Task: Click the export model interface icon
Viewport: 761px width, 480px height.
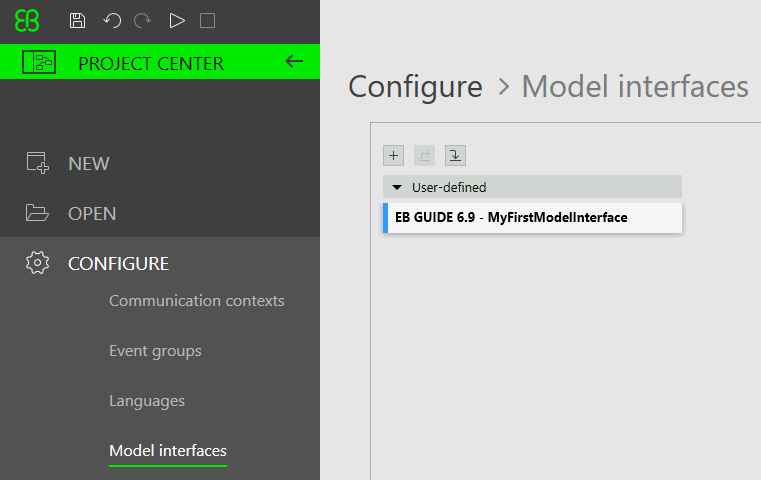Action: (425, 156)
